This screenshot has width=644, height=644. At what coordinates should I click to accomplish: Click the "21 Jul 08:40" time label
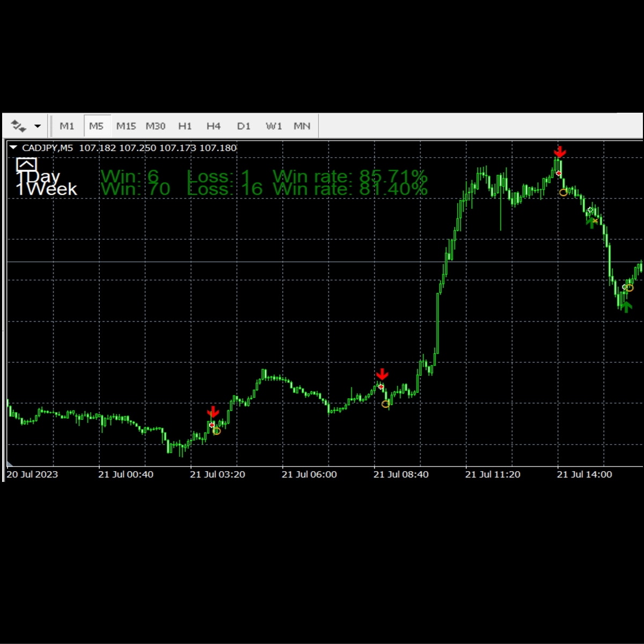(x=401, y=474)
